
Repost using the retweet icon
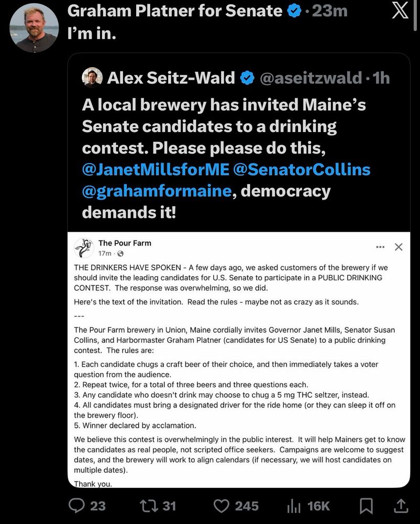coord(149,506)
